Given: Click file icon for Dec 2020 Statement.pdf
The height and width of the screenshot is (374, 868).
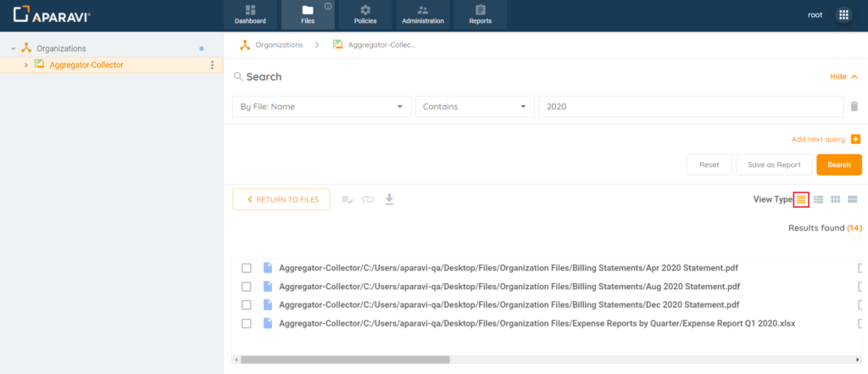Looking at the screenshot, I should 268,304.
